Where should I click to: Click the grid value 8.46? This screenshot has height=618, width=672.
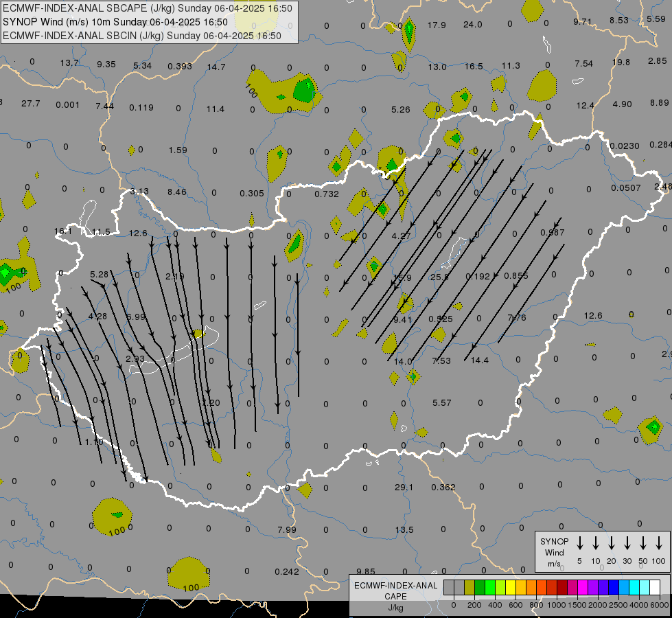(177, 192)
